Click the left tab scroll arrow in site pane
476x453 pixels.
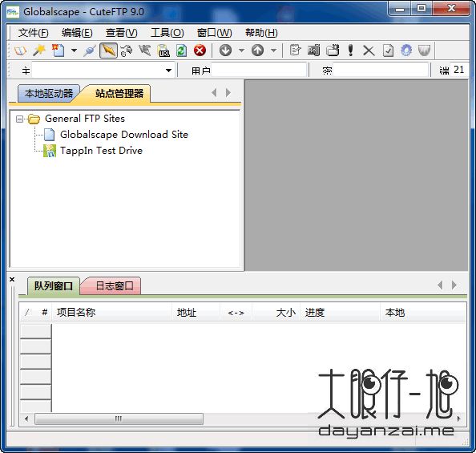[x=214, y=93]
